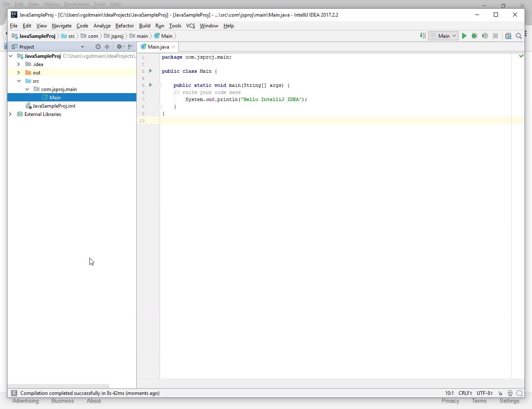
Task: Build project with the green-arrow binary icon
Action: tap(423, 36)
